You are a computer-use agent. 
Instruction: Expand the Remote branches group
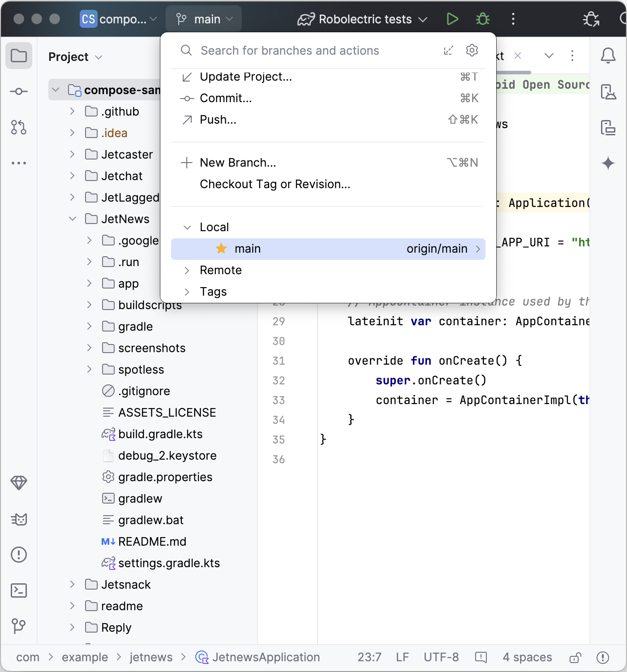(x=187, y=270)
